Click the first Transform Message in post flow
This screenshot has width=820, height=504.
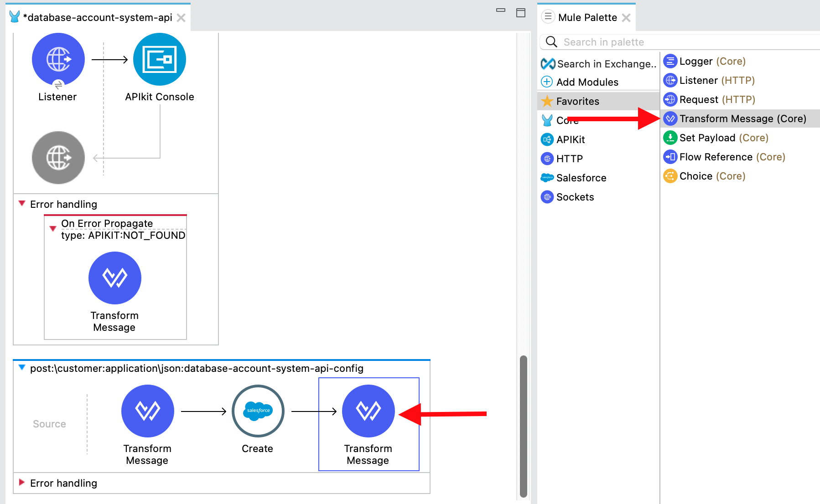click(x=147, y=411)
